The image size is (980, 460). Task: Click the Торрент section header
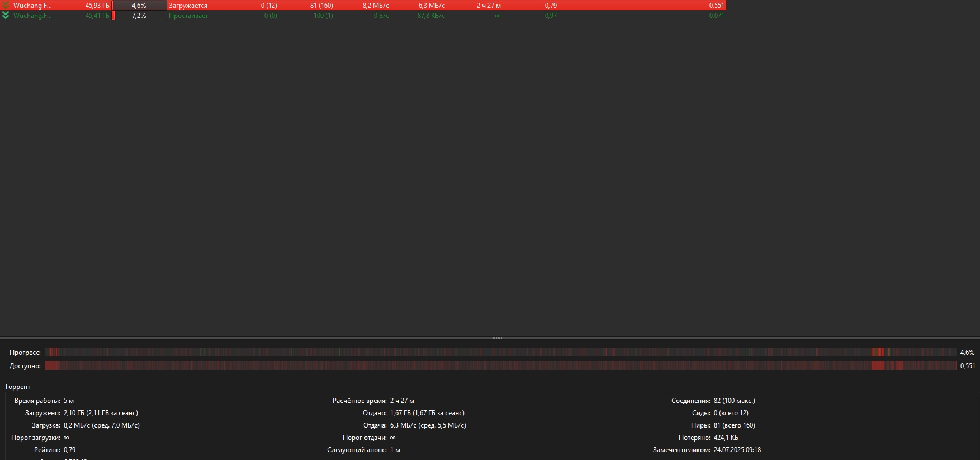point(17,387)
